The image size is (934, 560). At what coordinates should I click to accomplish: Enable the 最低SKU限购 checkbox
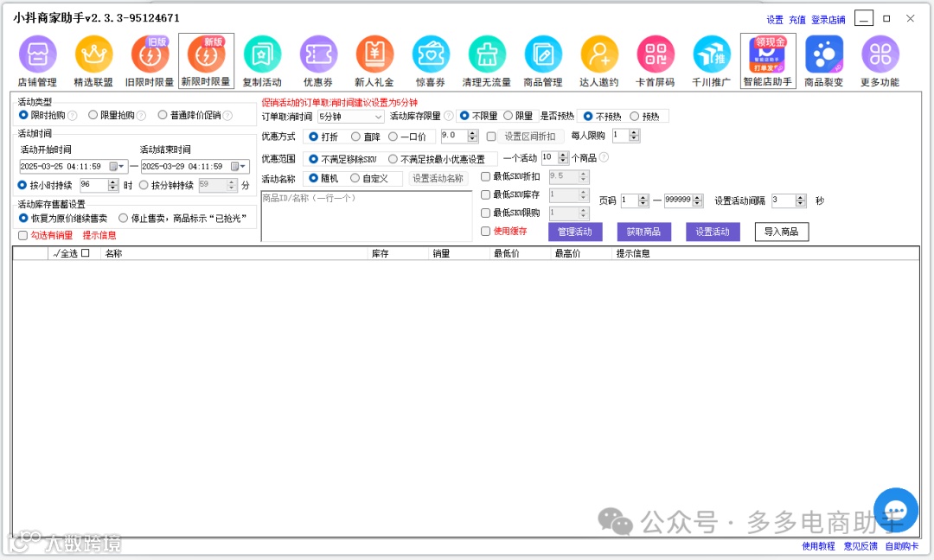[x=485, y=213]
